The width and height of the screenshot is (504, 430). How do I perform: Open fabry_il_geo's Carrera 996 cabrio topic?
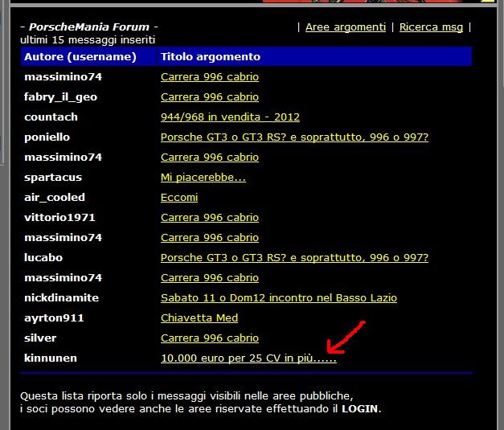tap(210, 97)
